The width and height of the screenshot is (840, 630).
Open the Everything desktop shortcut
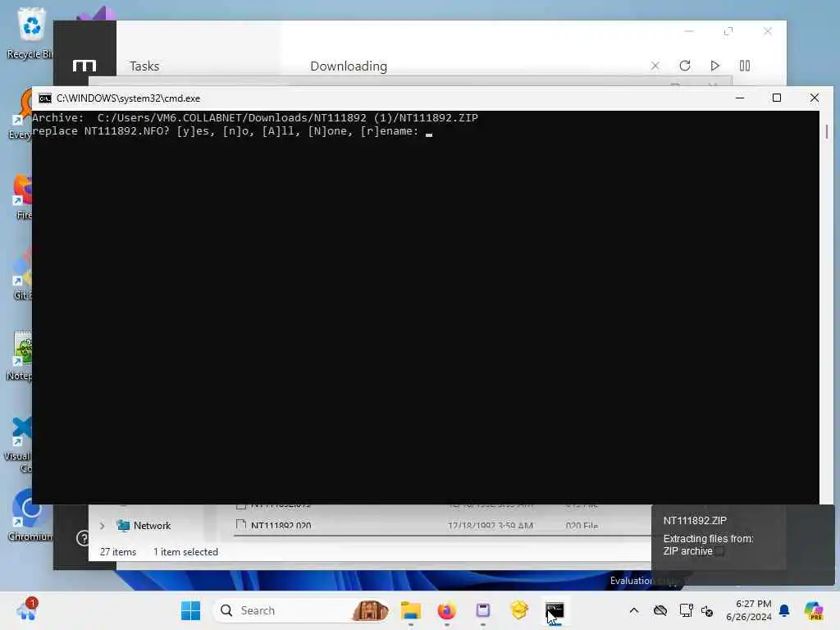[21, 113]
